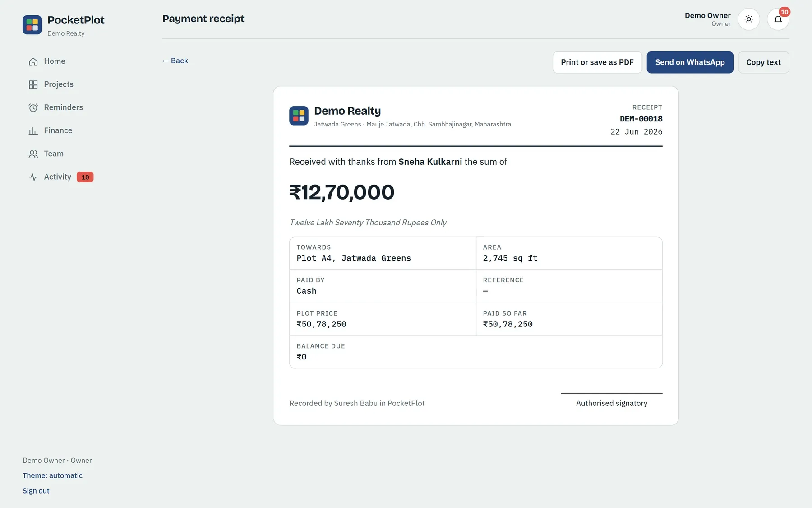Click the PocketPlot logo icon in sidebar
This screenshot has height=508, width=812.
32,25
